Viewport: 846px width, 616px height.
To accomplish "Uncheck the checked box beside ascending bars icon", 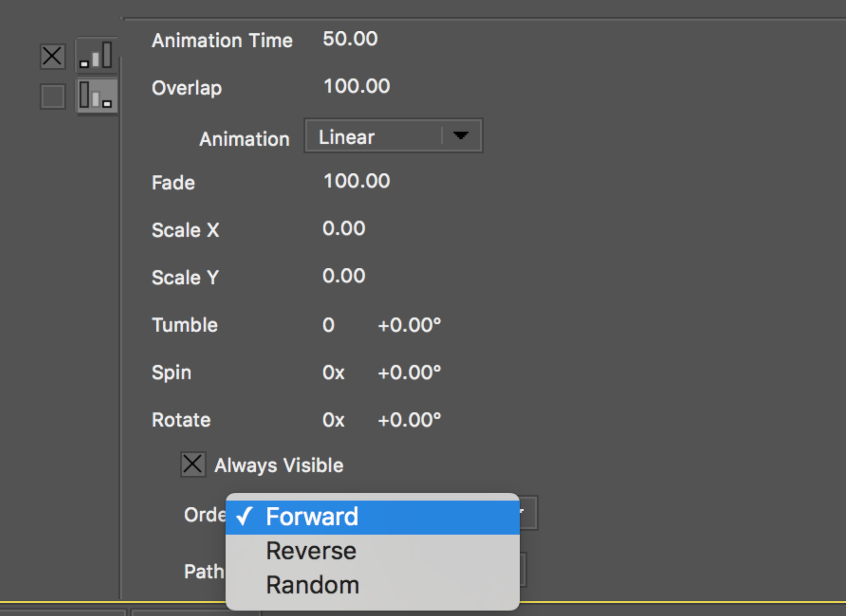I will 52,56.
